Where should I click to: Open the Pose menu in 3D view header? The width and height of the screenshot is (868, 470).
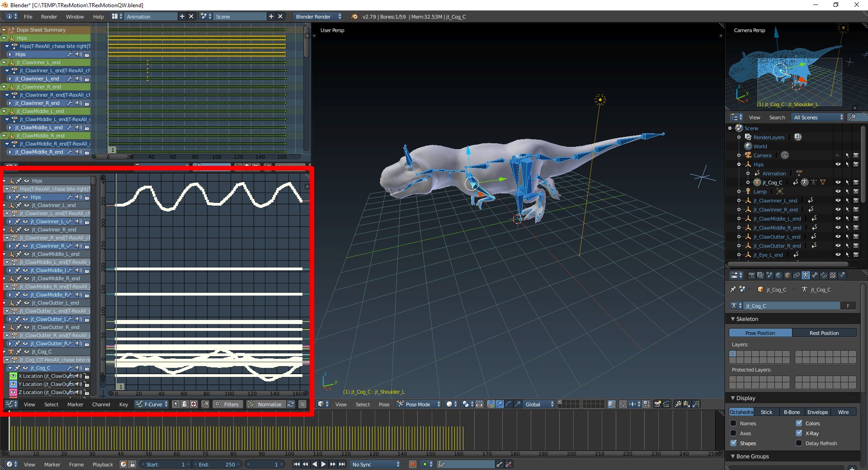[x=384, y=404]
